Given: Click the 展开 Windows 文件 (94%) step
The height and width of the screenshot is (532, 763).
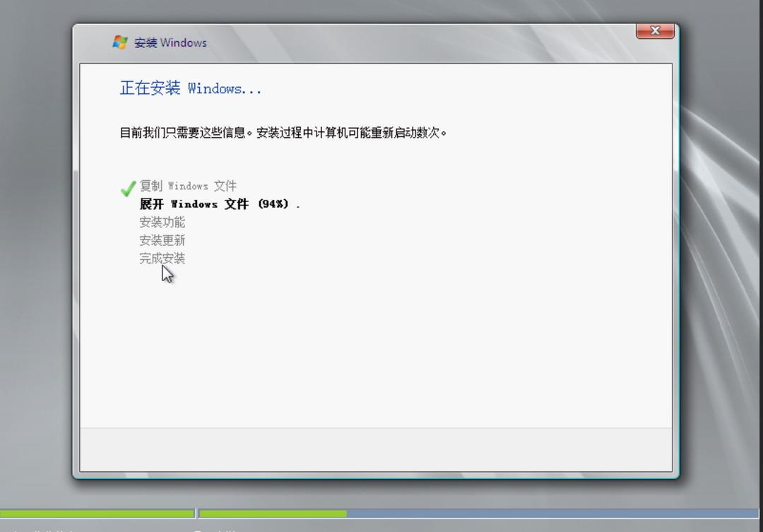Looking at the screenshot, I should click(220, 204).
